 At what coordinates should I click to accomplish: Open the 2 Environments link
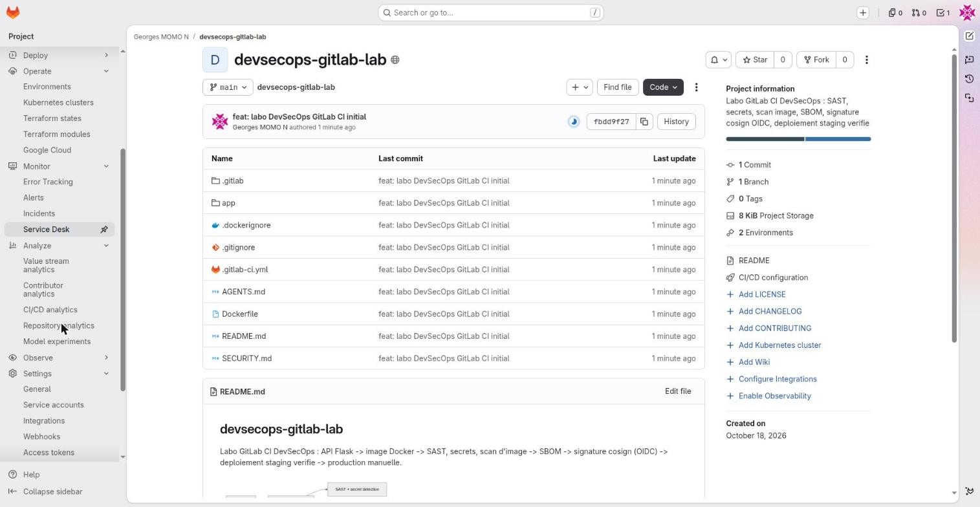coord(765,233)
